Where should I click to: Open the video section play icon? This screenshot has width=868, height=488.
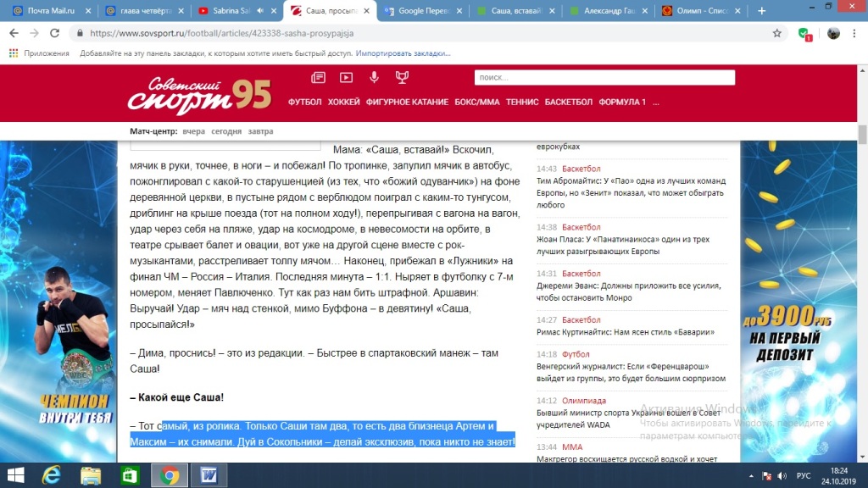pyautogui.click(x=346, y=77)
